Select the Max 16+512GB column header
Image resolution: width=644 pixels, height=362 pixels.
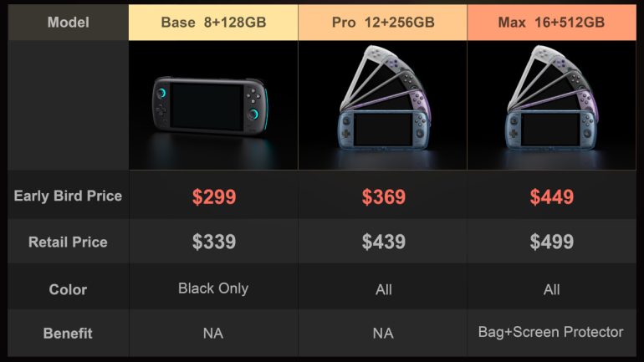(x=551, y=23)
